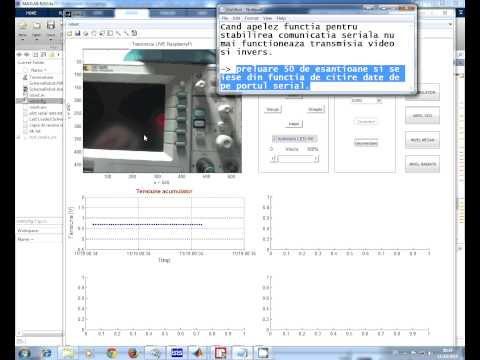Open the View menu in Notepad
Screen dimensions: 480x360
267,18
